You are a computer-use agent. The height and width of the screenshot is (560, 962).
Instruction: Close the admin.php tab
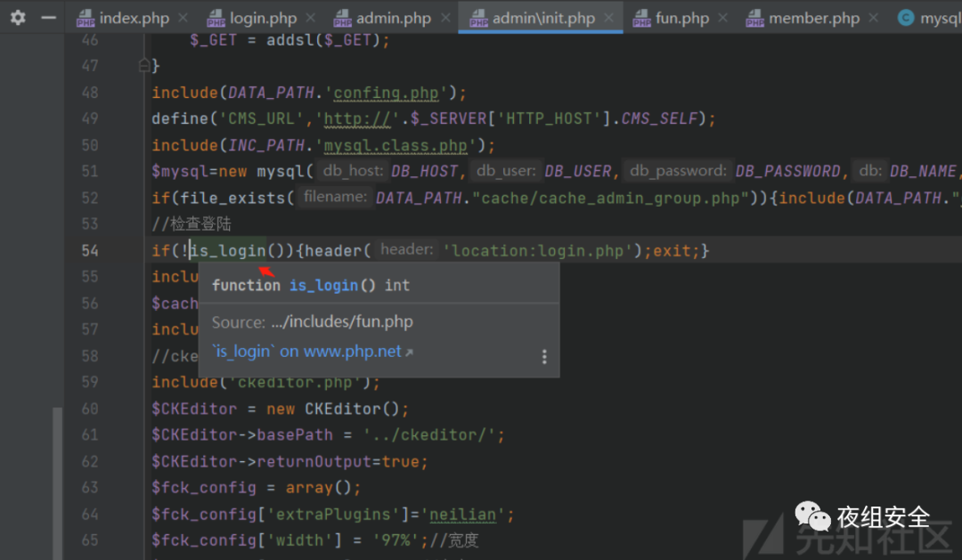click(x=445, y=19)
